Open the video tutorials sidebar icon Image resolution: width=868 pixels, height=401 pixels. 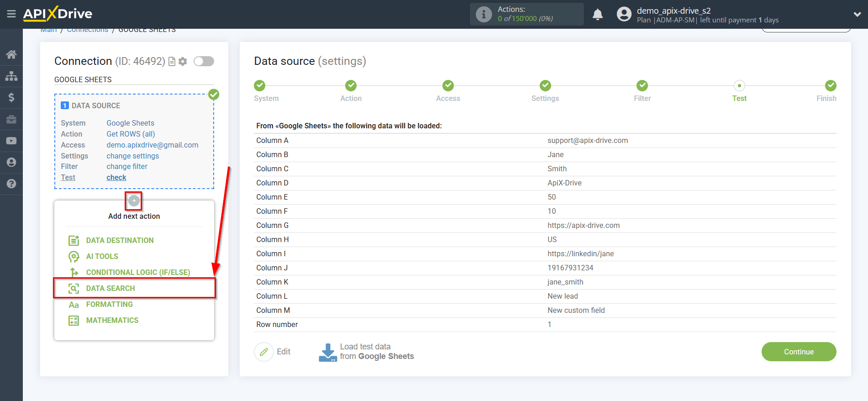click(11, 141)
